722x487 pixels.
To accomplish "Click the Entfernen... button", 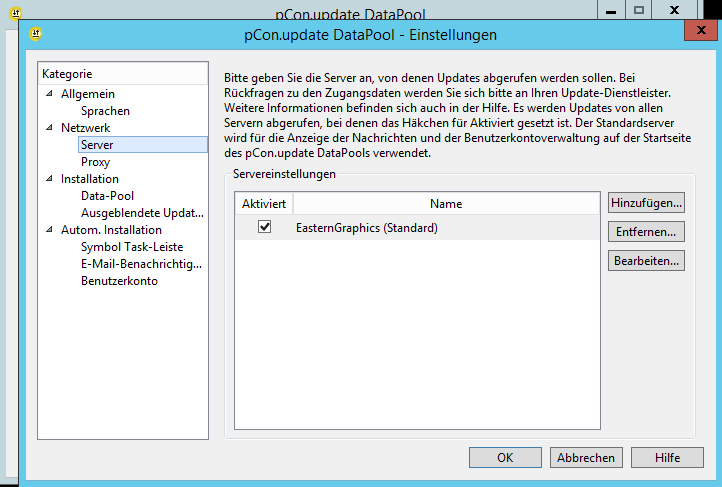I will [x=646, y=232].
